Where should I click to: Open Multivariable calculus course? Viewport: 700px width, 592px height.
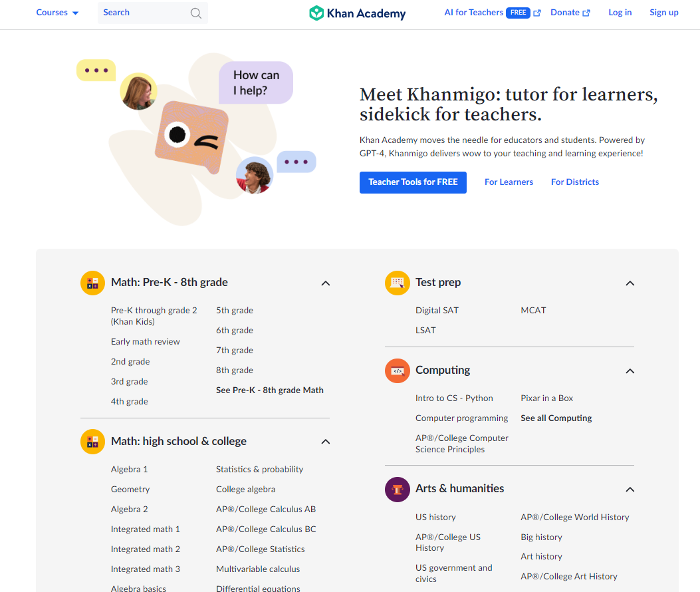[258, 569]
